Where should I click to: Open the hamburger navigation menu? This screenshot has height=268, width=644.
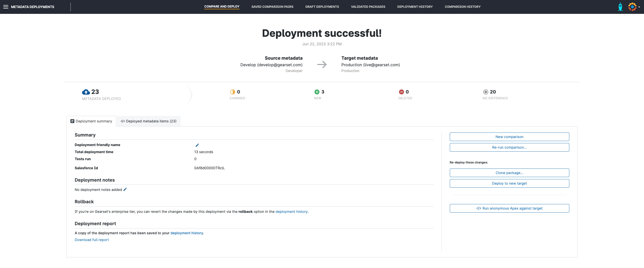(x=6, y=7)
